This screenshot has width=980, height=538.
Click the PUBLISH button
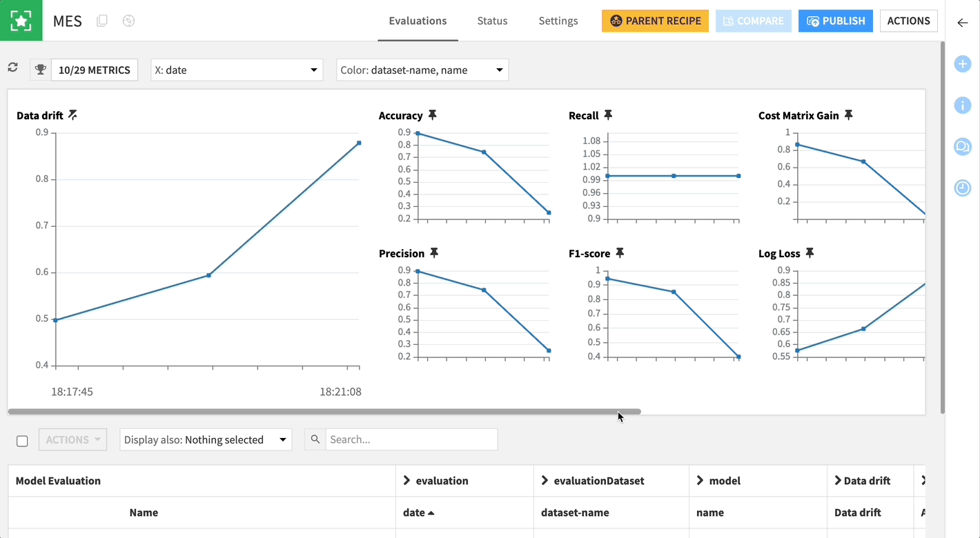835,21
